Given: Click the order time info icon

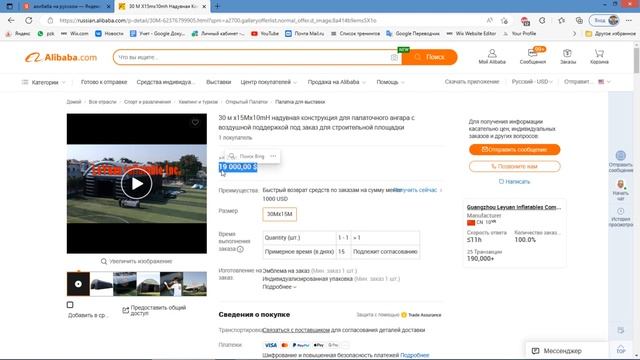Looking at the screenshot, I should (x=240, y=249).
